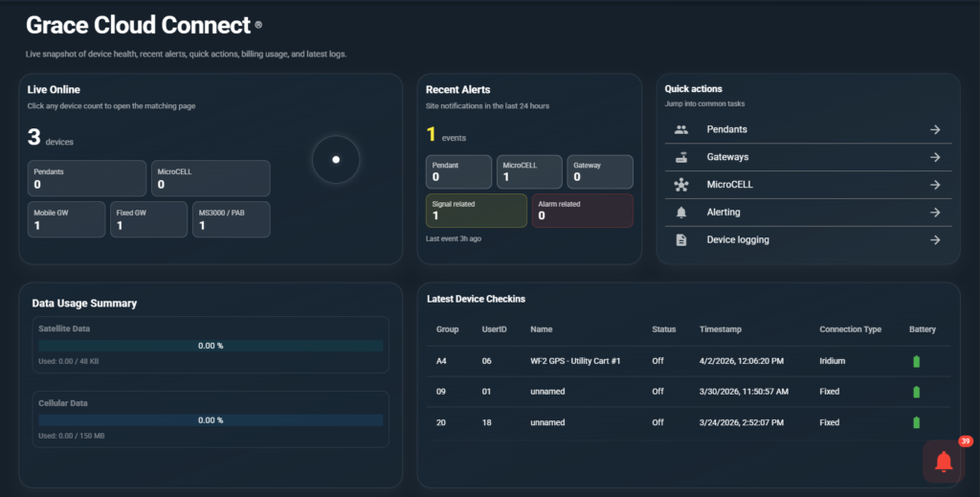
Task: Open Gateways quick action
Action: [x=808, y=157]
